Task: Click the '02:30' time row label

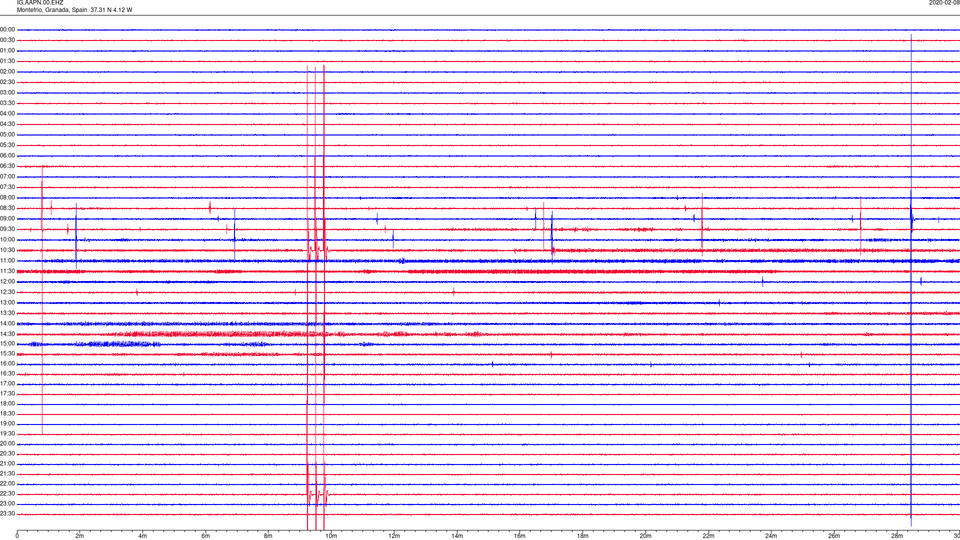Action: click(x=7, y=82)
